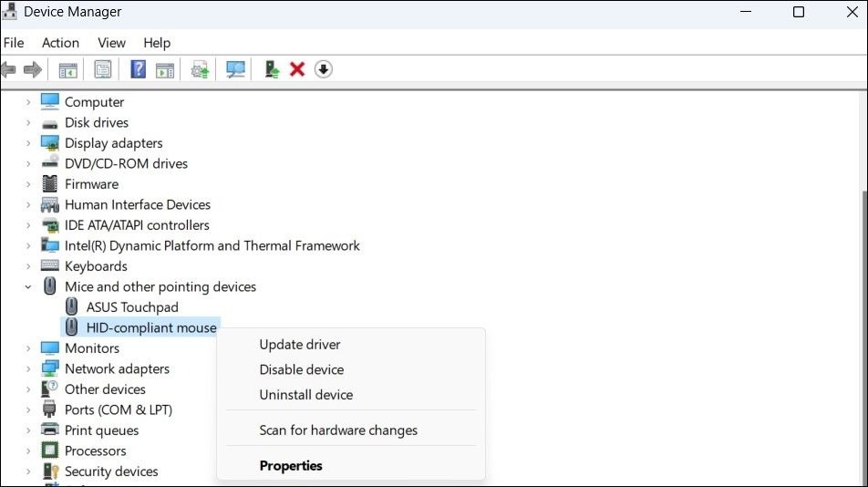Select Intel(R) Dynamic Platform and Thermal Framework

tap(212, 245)
